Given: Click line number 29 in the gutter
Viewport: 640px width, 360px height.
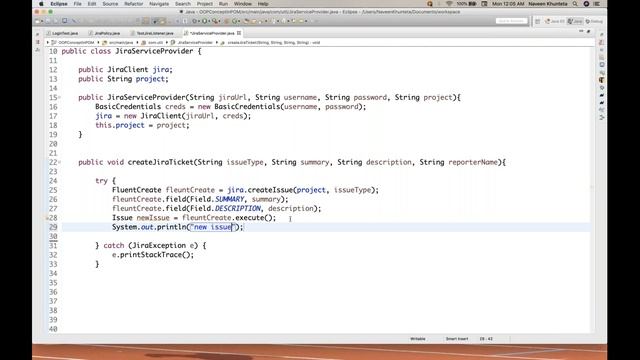Looking at the screenshot, I should tap(53, 227).
